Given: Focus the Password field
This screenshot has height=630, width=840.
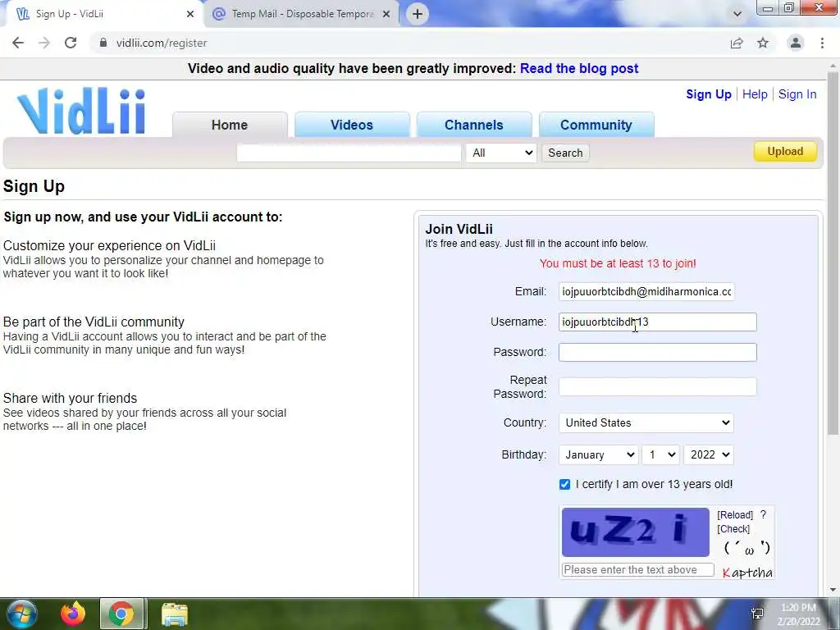Looking at the screenshot, I should 657,352.
